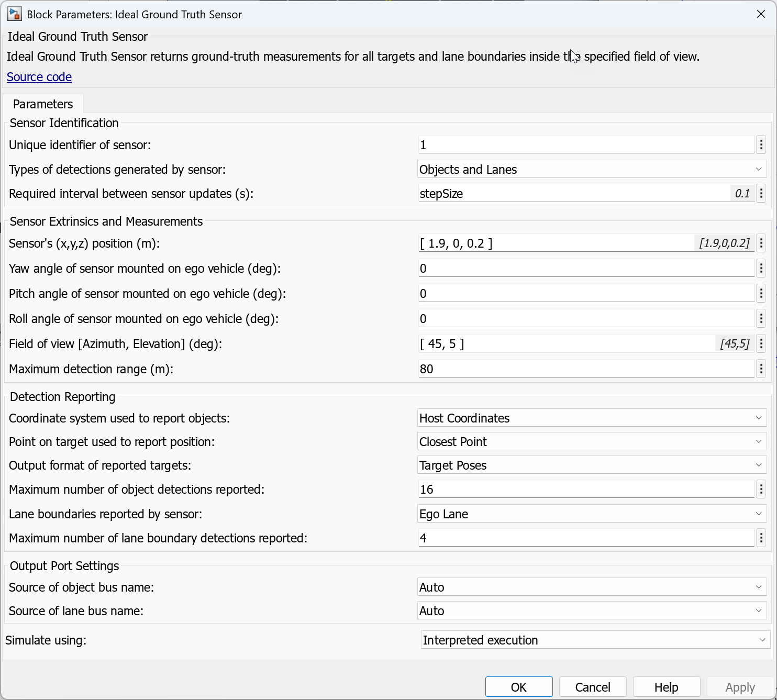
Task: Click the Maximum detection range input field
Action: click(585, 369)
